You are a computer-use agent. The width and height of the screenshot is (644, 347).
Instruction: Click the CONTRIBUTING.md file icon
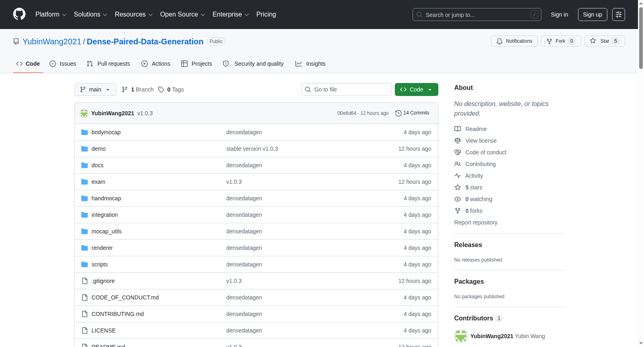coord(85,314)
